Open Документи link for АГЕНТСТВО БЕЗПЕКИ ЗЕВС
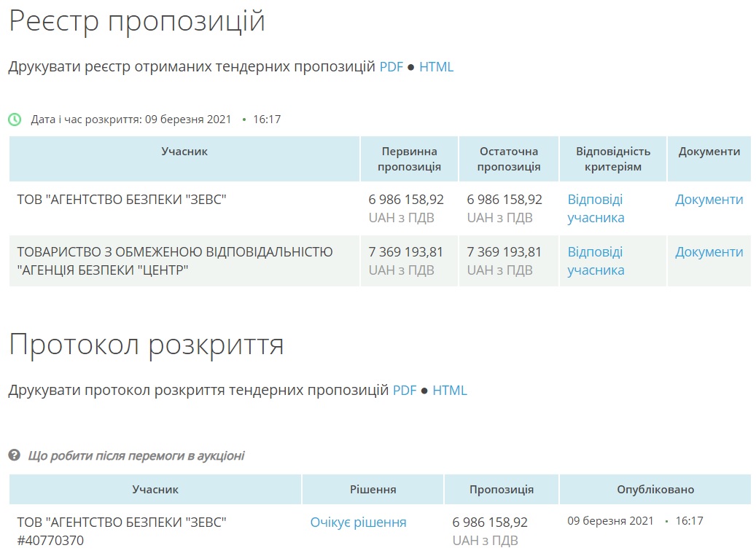The height and width of the screenshot is (556, 756). click(709, 200)
